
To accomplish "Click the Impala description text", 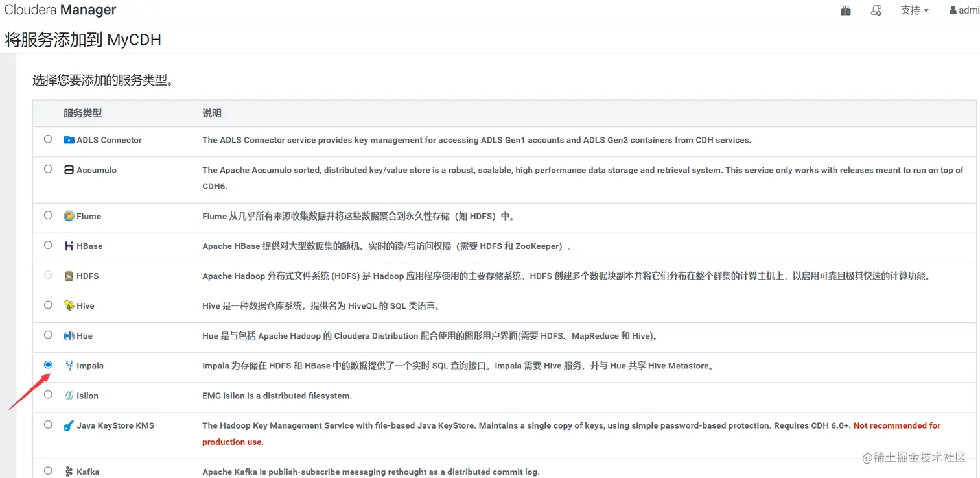I will pyautogui.click(x=459, y=366).
